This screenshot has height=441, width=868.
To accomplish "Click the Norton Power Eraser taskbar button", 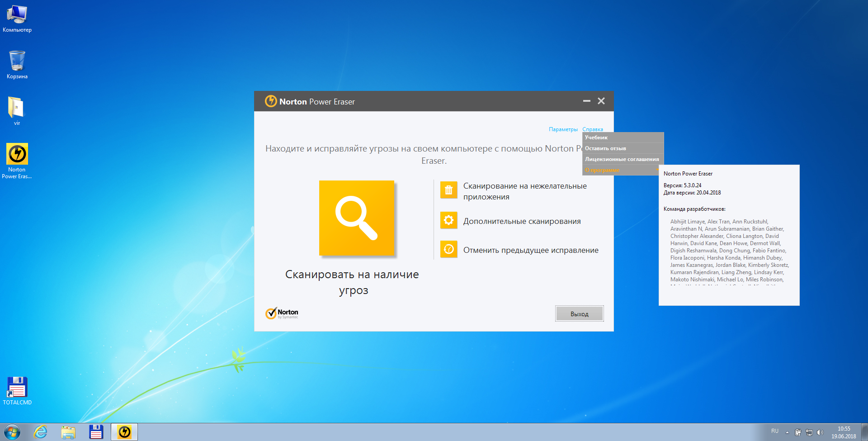I will point(124,432).
